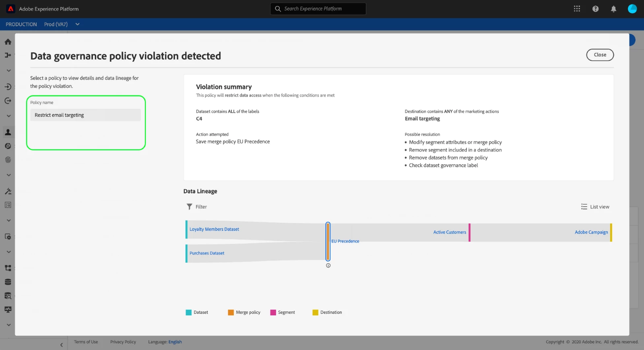This screenshot has width=644, height=350.
Task: Toggle the sidebar chevron below Requests icon
Action: (x=8, y=221)
